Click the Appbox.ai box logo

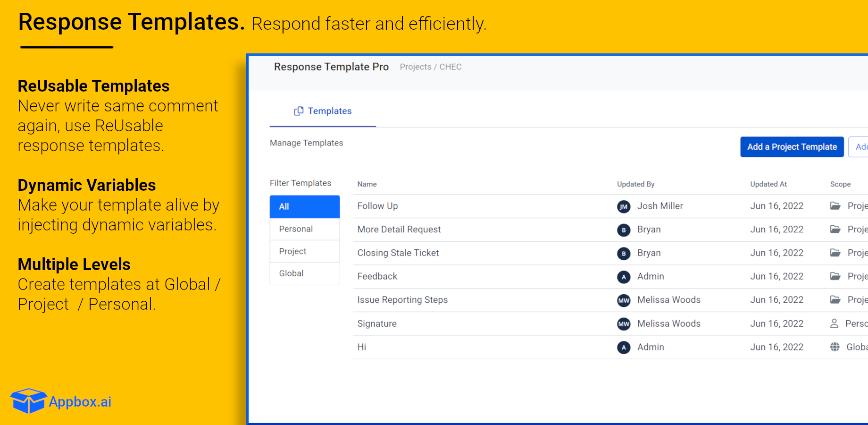tap(29, 401)
